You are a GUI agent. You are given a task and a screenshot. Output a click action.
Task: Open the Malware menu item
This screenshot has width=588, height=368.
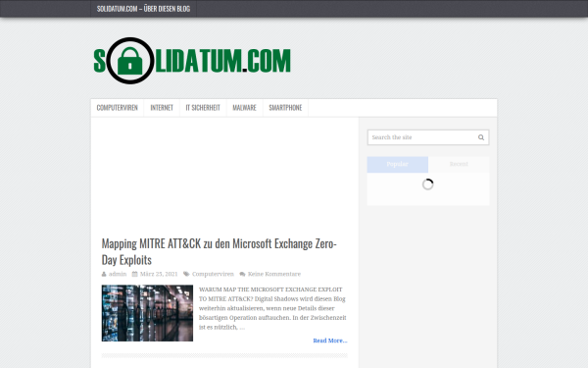[244, 108]
